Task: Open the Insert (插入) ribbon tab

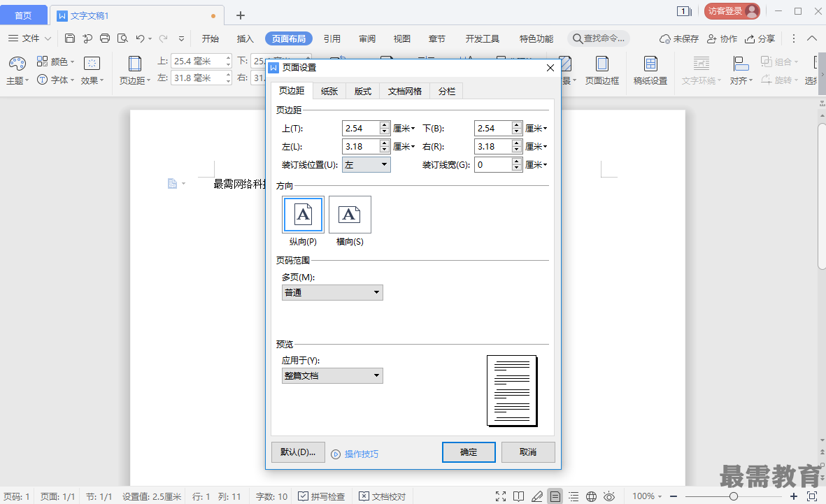Action: click(245, 38)
